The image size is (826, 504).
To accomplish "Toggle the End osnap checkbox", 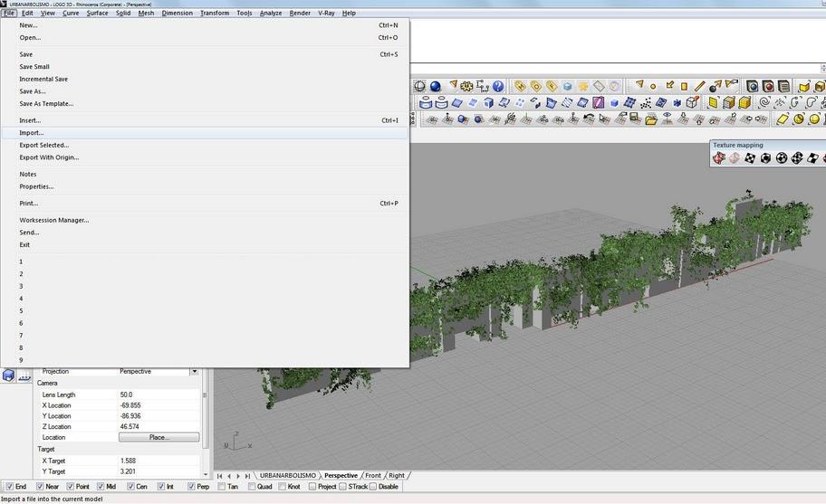I will click(x=9, y=487).
